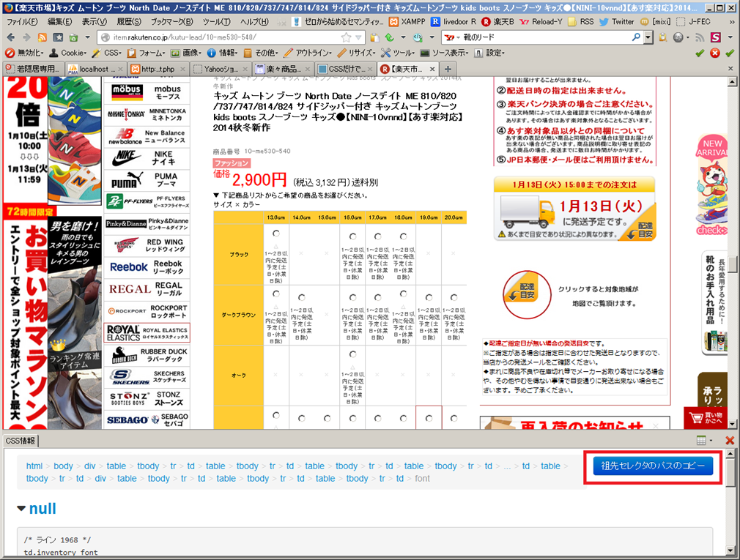The image size is (740, 560).
Task: Select ブラック 13.0cm radio button
Action: (276, 234)
